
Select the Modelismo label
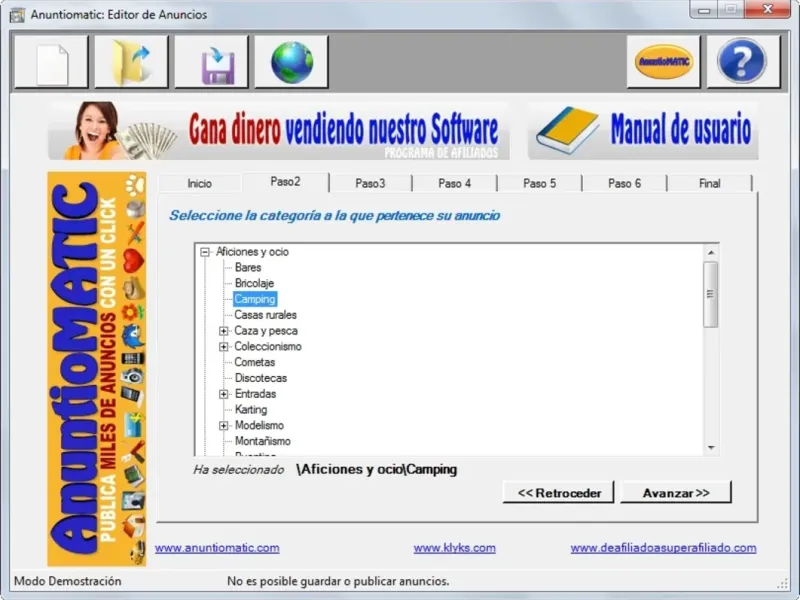(x=259, y=426)
